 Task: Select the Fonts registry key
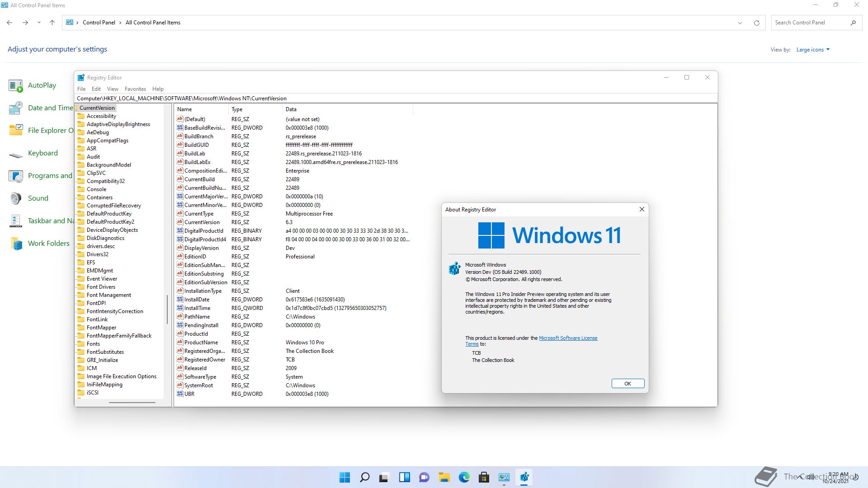pyautogui.click(x=93, y=344)
